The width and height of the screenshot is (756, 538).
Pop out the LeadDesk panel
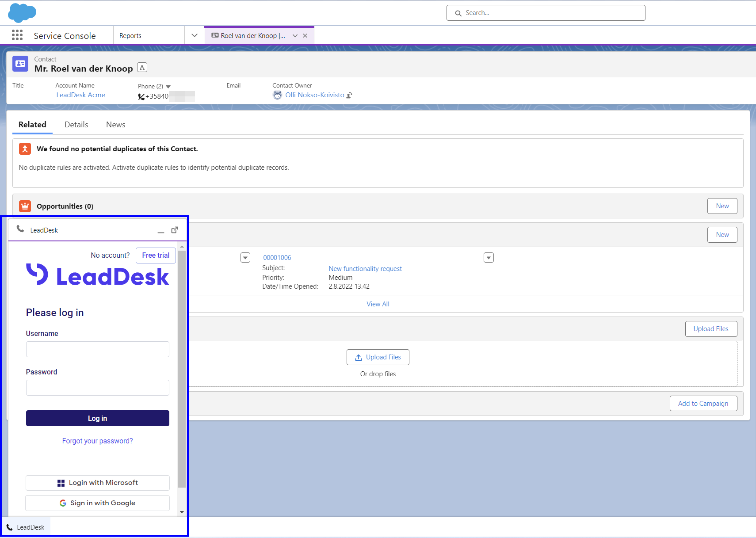175,230
